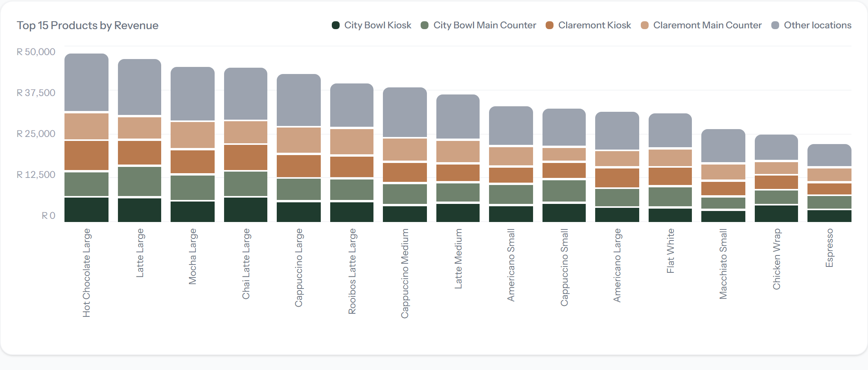Toggle the Other locations legend entry
This screenshot has width=868, height=370.
811,25
